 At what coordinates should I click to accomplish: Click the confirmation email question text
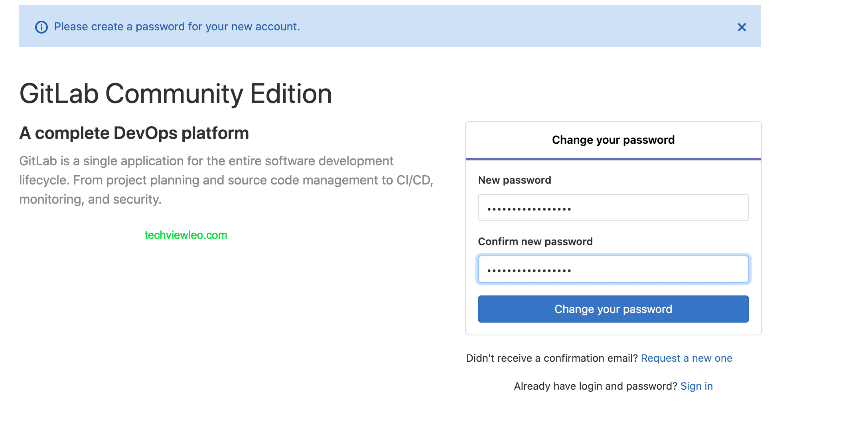pos(552,358)
